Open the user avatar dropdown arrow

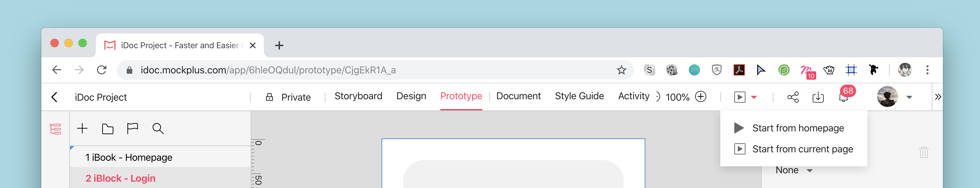coord(909,97)
